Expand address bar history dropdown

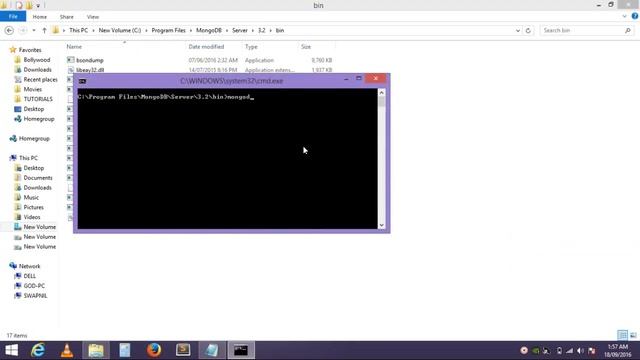coord(518,31)
